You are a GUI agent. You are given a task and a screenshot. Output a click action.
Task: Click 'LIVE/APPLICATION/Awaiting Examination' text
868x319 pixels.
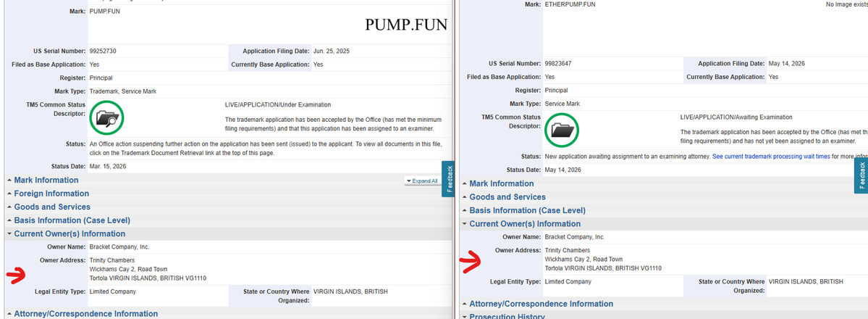(x=736, y=117)
